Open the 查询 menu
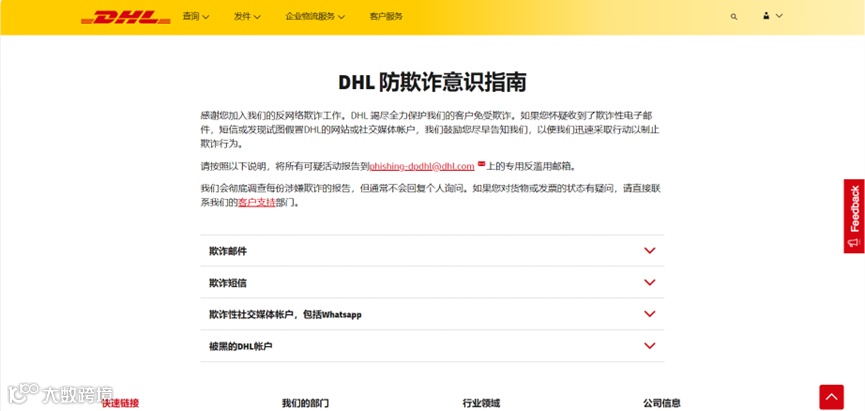Viewport: 865px width, 411px height. [x=196, y=17]
